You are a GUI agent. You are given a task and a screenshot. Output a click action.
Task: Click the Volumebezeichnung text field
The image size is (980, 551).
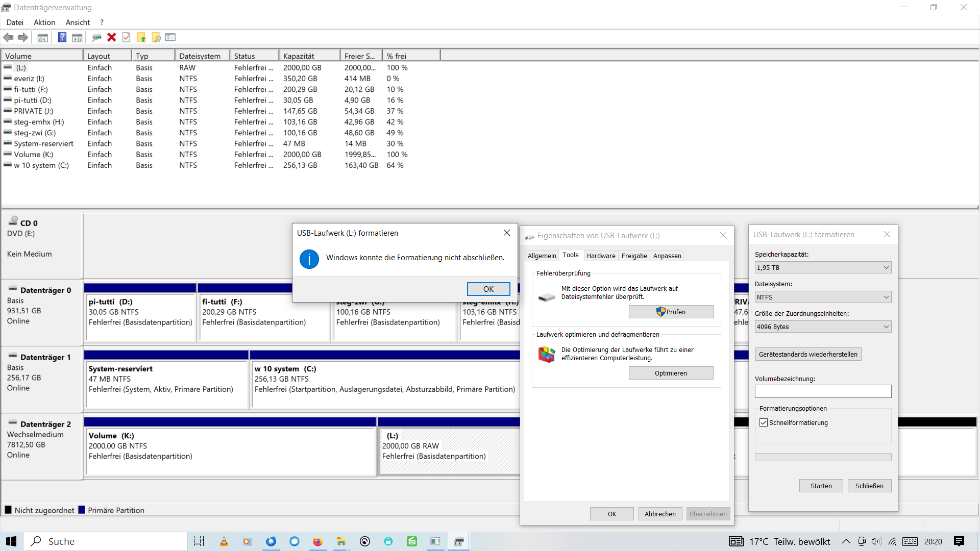coord(823,391)
